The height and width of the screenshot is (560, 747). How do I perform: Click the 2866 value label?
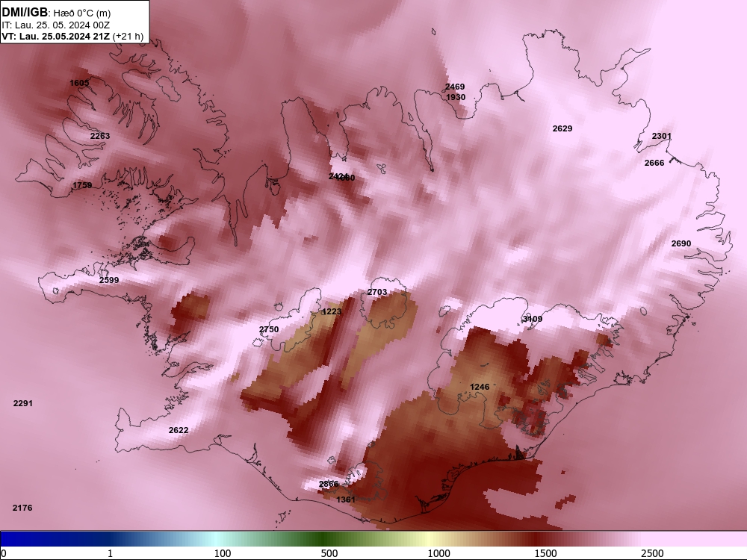[x=328, y=484]
